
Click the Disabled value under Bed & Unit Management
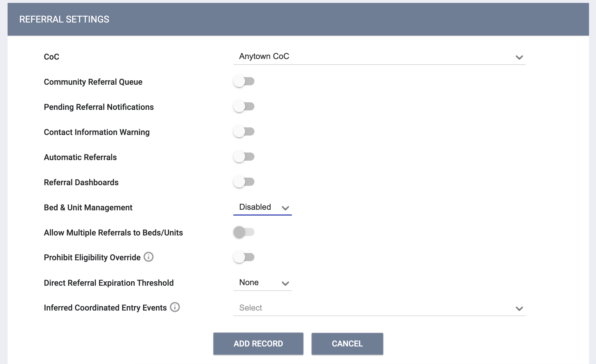pos(255,207)
